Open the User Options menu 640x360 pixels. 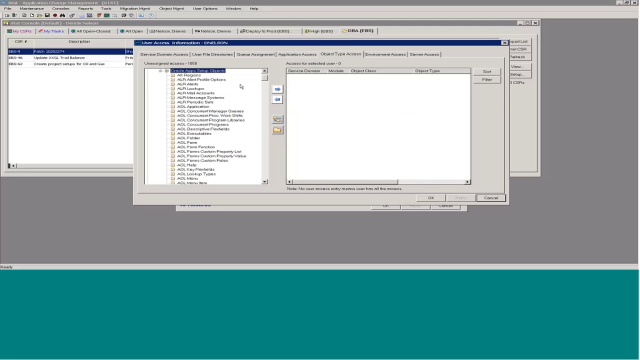point(205,9)
